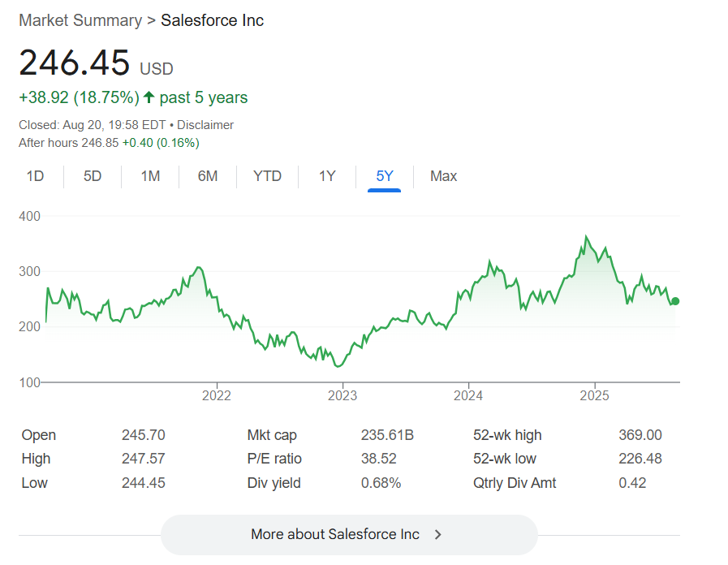The height and width of the screenshot is (565, 728).
Task: Select the 5D time range tab
Action: [x=93, y=176]
